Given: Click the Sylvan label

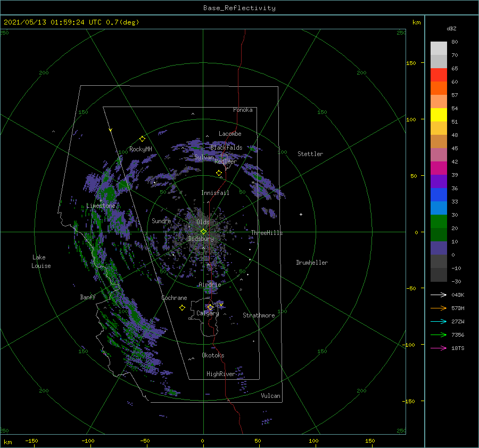Looking at the screenshot, I should click(204, 157).
